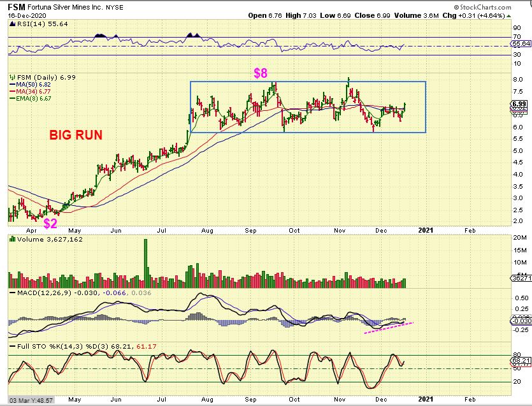The width and height of the screenshot is (532, 406).
Task: Click the 2021 label on the bottom stochastic date axis
Action: click(426, 399)
